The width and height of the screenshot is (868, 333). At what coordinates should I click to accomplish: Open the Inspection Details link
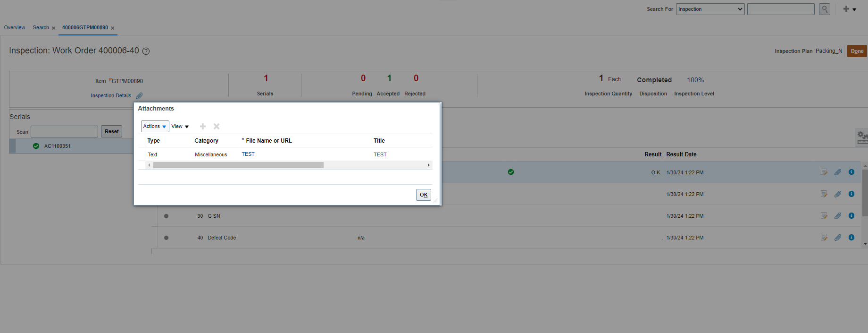click(111, 95)
